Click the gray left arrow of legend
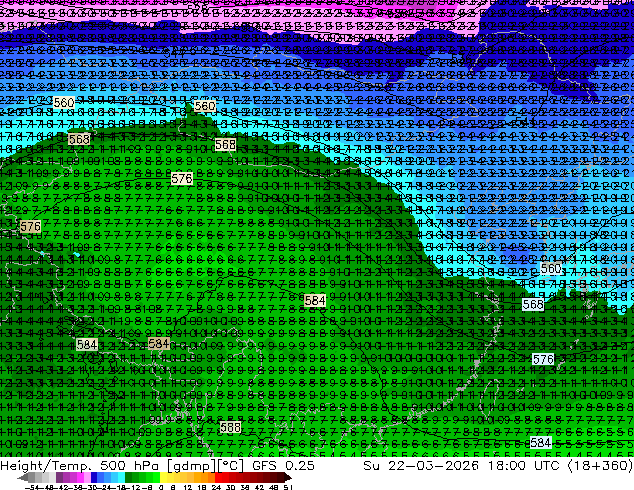 23,478
